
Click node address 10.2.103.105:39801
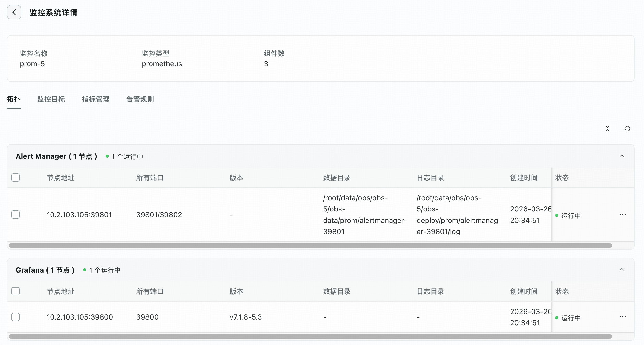(79, 215)
